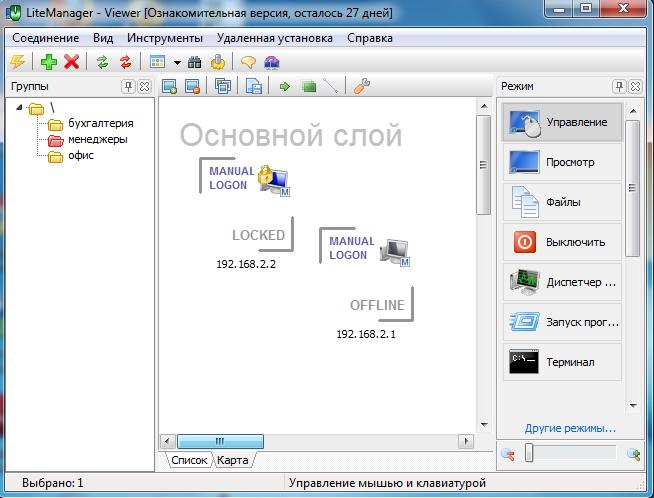The width and height of the screenshot is (654, 498).
Task: Select the 192.168.2.2 computer label
Action: pyautogui.click(x=246, y=264)
